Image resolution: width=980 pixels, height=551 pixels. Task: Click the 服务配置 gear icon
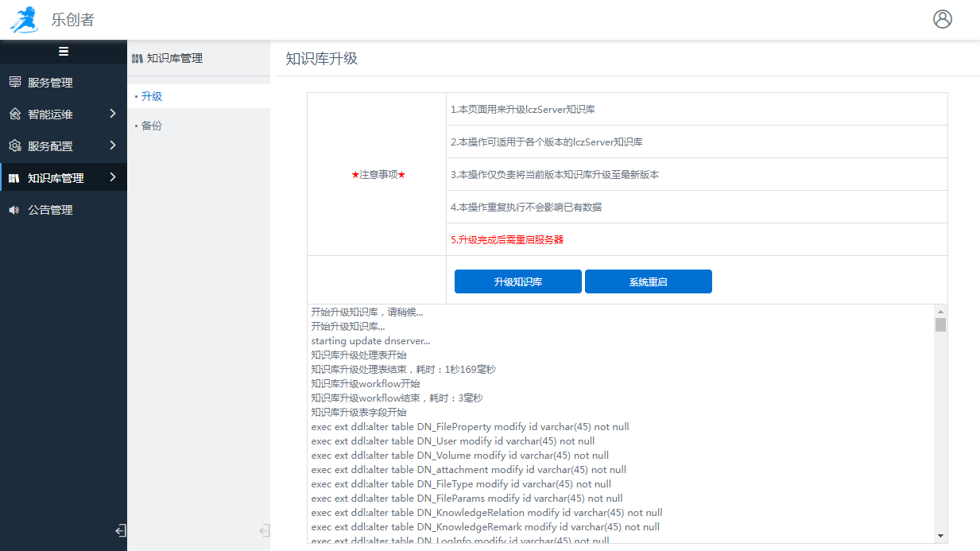(14, 146)
